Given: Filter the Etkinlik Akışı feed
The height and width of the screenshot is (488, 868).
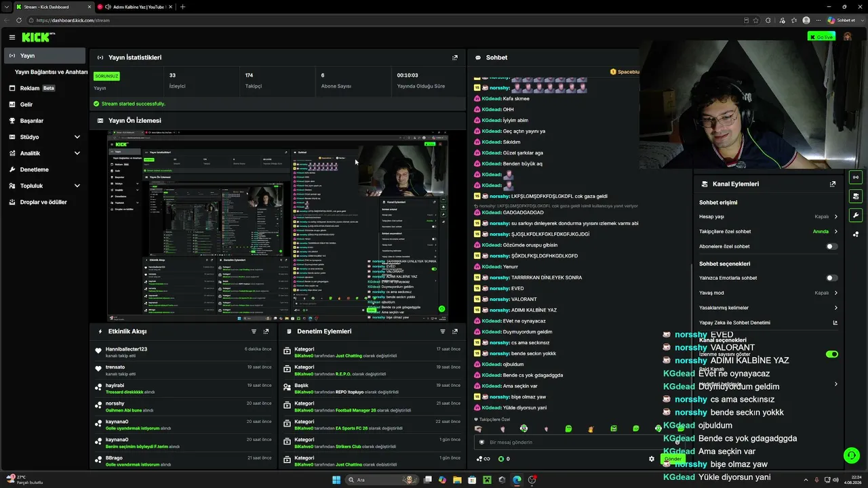Looking at the screenshot, I should 254,331.
